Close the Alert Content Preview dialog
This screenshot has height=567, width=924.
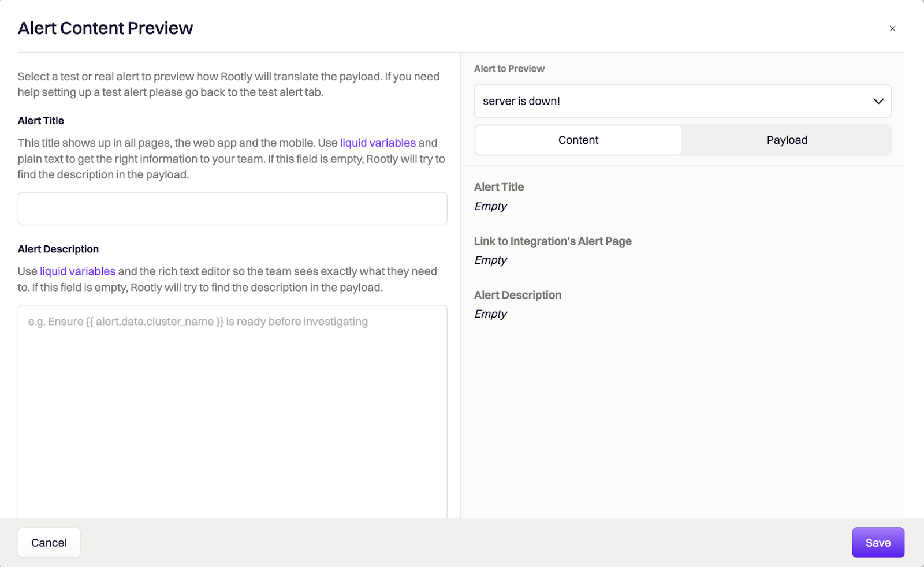[x=892, y=28]
